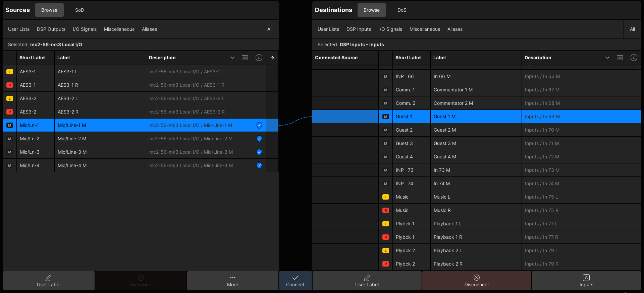Open DSP Outputs category in Sources

tap(51, 29)
